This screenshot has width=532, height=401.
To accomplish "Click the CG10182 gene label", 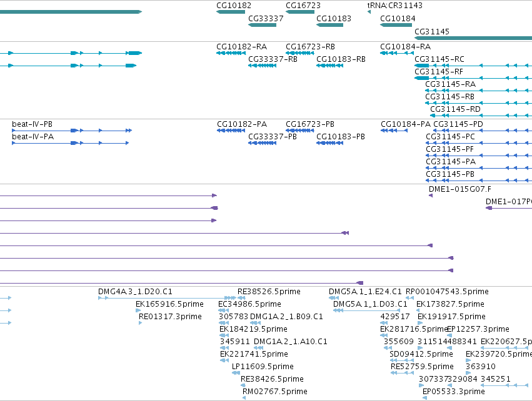I will (x=234, y=6).
